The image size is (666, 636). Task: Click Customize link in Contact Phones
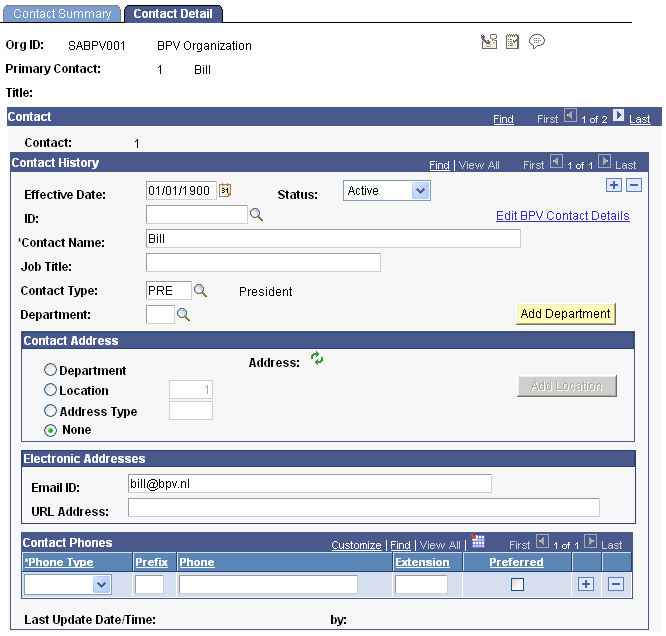[x=356, y=545]
